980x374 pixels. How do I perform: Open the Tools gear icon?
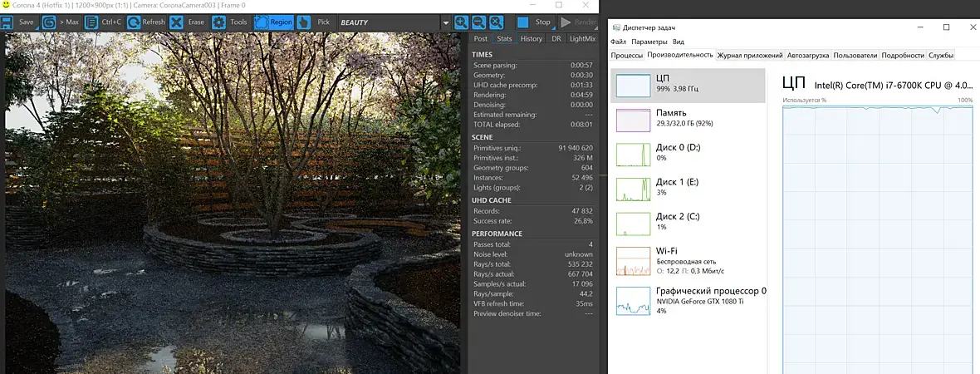tap(218, 22)
